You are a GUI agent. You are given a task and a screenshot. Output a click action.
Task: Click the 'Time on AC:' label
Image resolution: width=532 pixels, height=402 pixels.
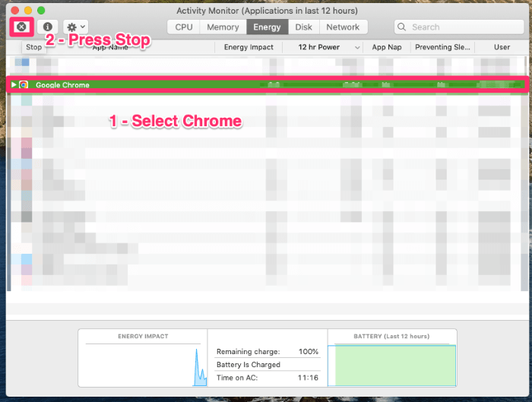(x=237, y=378)
